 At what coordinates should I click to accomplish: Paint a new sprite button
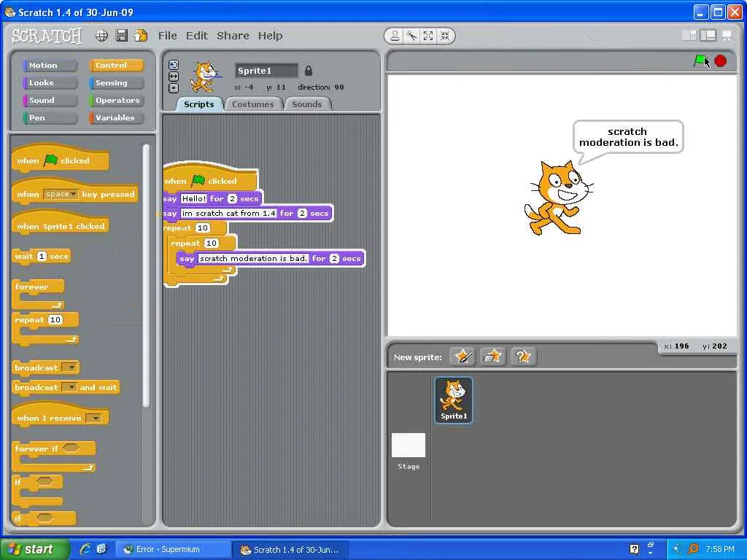point(462,357)
